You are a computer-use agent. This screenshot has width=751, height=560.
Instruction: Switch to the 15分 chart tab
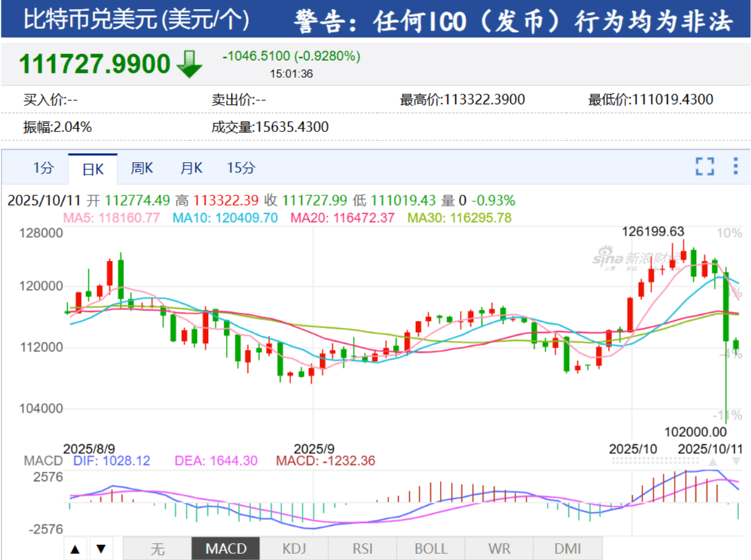coord(241,168)
